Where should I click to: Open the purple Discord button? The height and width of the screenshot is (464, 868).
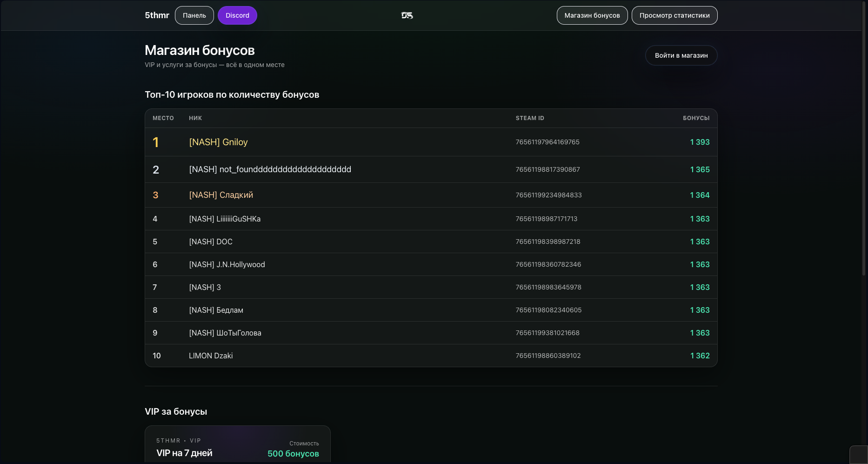[237, 15]
